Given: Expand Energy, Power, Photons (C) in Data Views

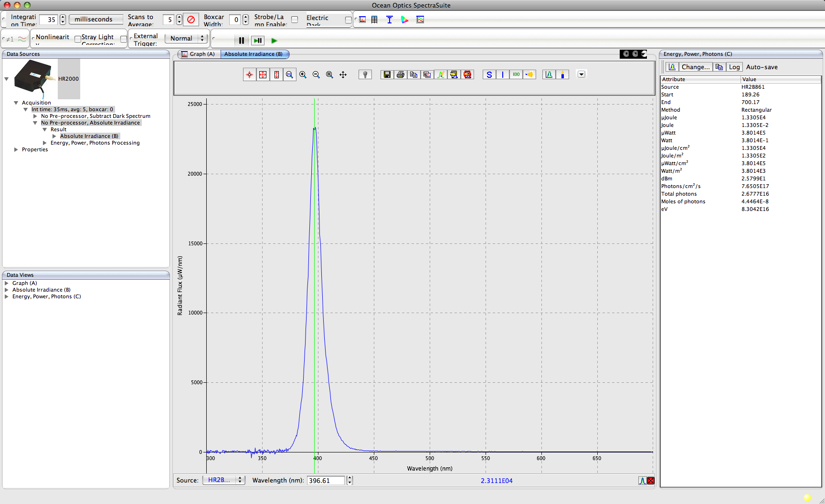Looking at the screenshot, I should point(7,296).
